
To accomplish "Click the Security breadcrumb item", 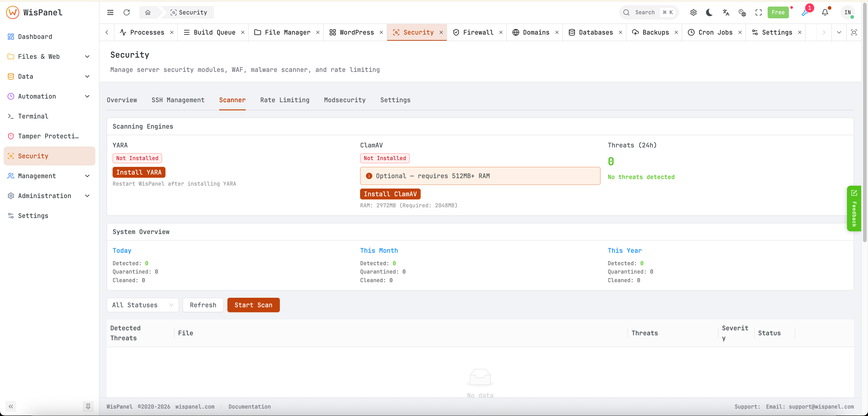I will point(189,12).
